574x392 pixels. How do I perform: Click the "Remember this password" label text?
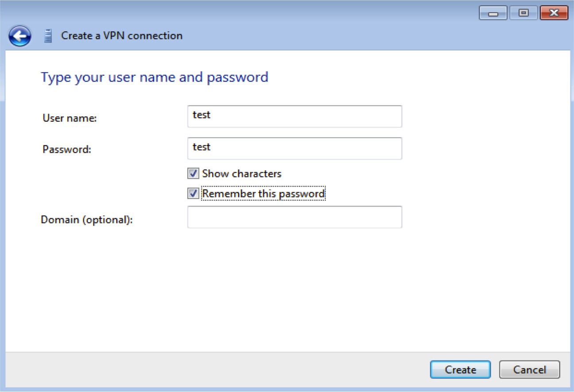point(264,193)
